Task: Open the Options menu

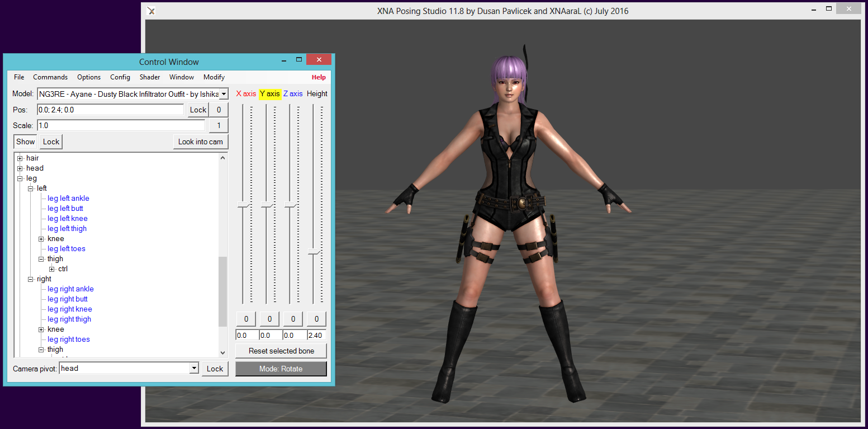Action: [x=89, y=77]
